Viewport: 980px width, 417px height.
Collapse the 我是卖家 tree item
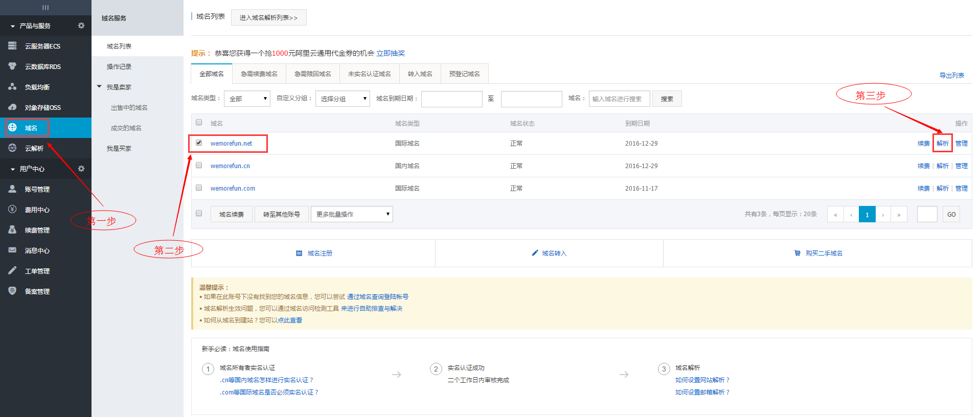[x=99, y=87]
